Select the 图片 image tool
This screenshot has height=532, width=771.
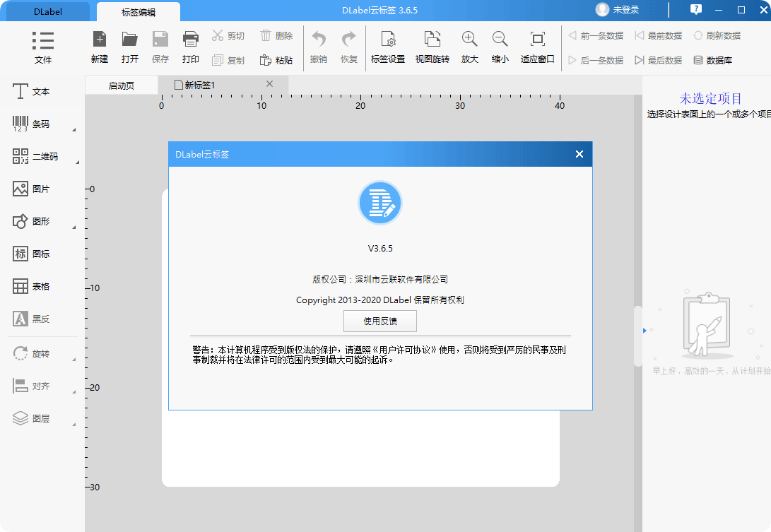pyautogui.click(x=31, y=189)
